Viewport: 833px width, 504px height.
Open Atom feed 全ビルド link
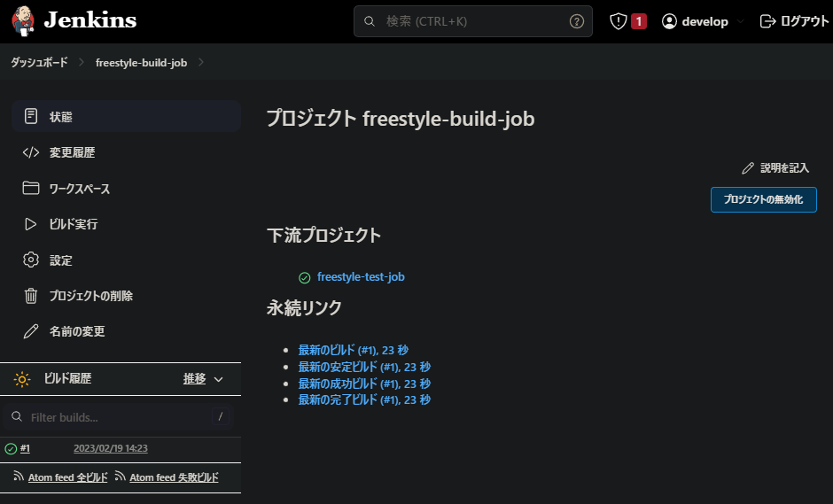(x=67, y=477)
